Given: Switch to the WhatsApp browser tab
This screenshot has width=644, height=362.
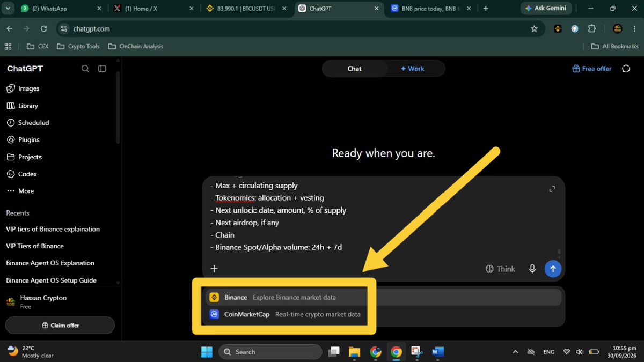Looking at the screenshot, I should pyautogui.click(x=61, y=9).
